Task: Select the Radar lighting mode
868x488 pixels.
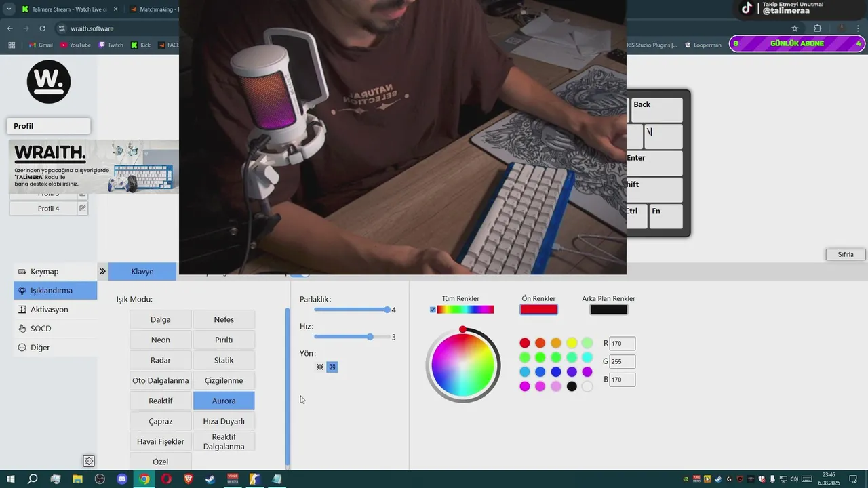Action: click(160, 360)
